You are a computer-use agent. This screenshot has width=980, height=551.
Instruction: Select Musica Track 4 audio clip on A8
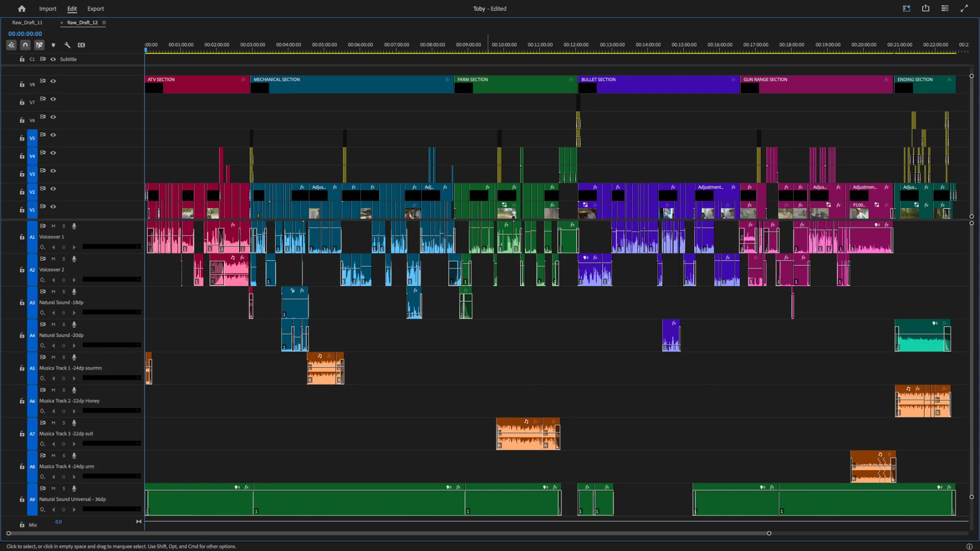point(873,466)
